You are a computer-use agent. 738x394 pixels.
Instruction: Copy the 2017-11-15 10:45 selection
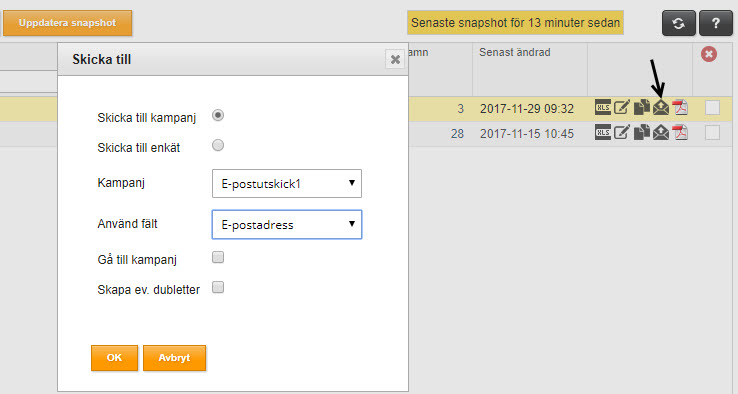pos(642,133)
